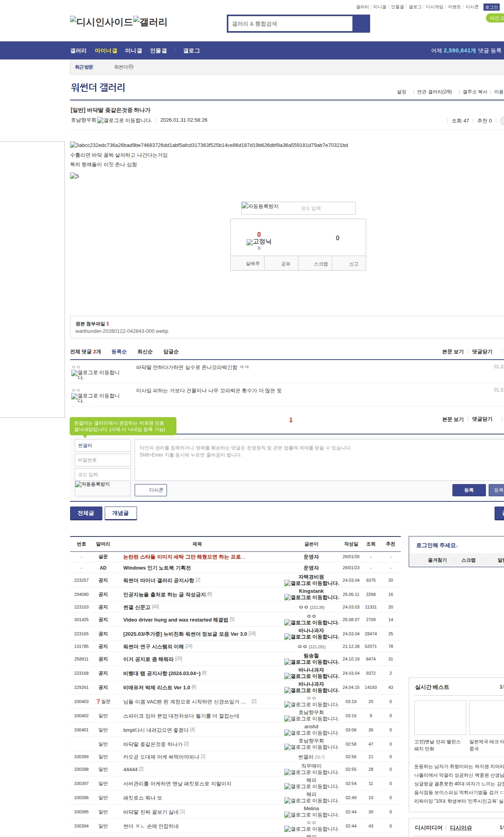Open the 설정 menu in the gallery header
Screen dimensions: 504x837
401,92
